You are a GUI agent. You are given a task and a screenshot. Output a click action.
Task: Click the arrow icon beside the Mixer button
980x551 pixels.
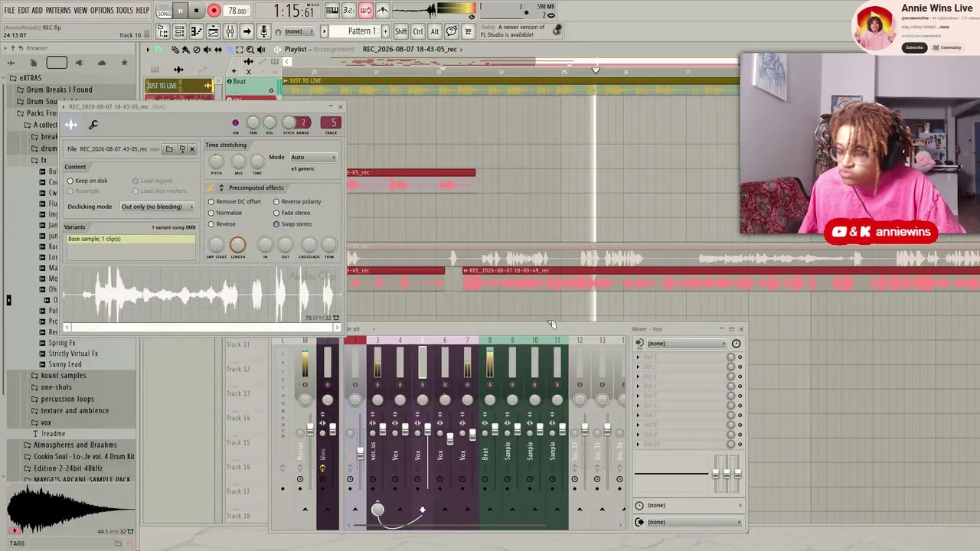pos(247,31)
